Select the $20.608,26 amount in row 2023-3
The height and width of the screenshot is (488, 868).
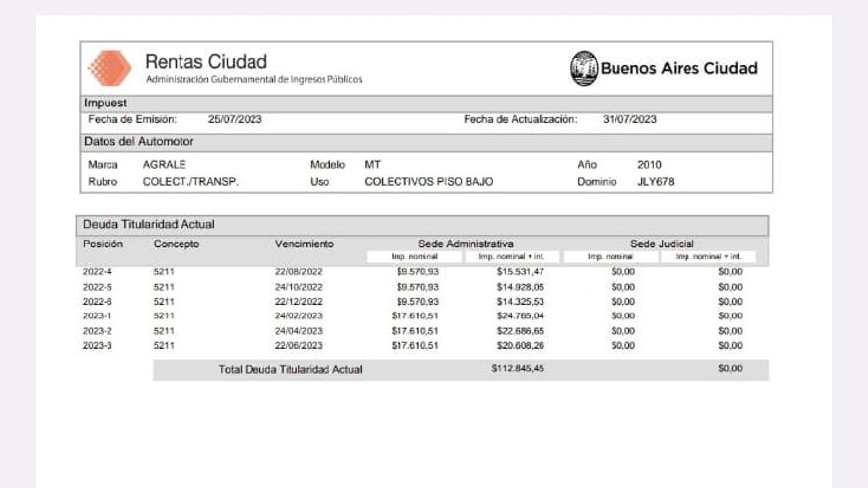[x=520, y=346]
